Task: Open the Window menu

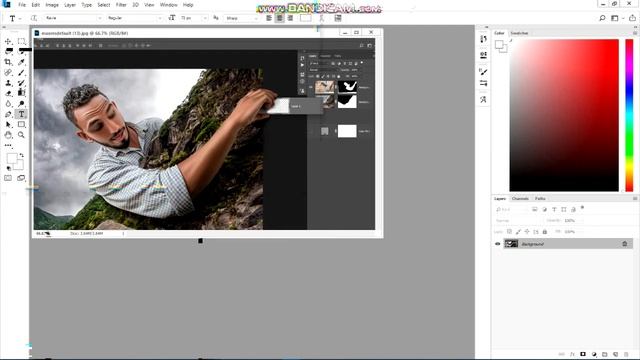Action: tap(169, 5)
